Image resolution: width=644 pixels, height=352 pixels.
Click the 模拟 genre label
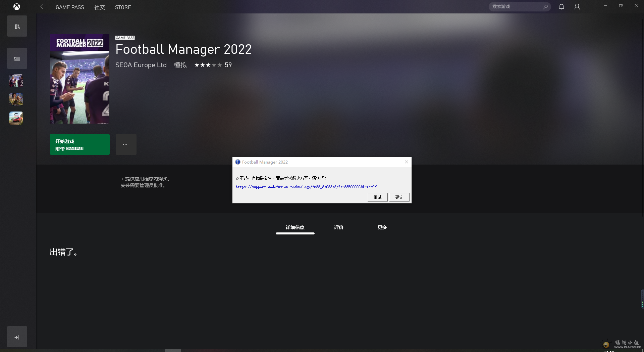pyautogui.click(x=180, y=65)
